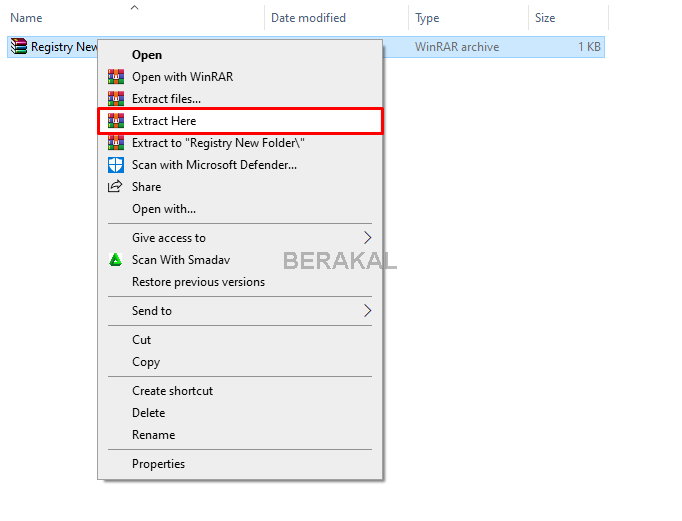Sort files by Date modified column
The width and height of the screenshot is (682, 521).
[x=308, y=18]
